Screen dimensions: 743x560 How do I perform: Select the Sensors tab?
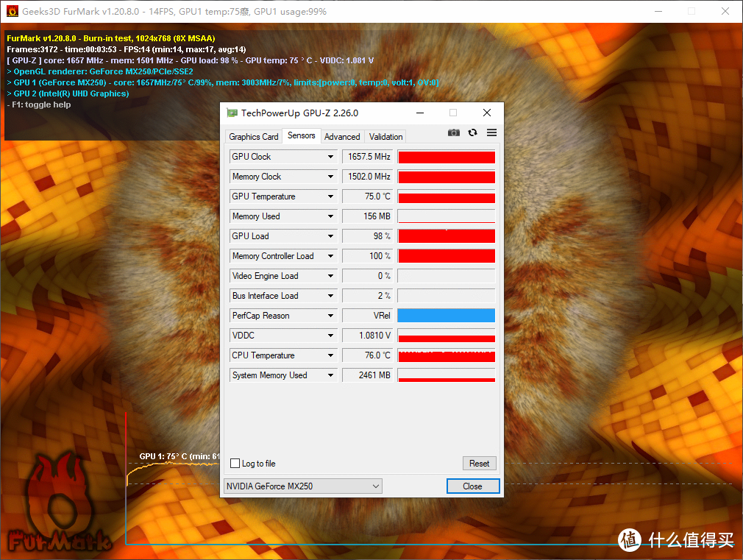(302, 135)
